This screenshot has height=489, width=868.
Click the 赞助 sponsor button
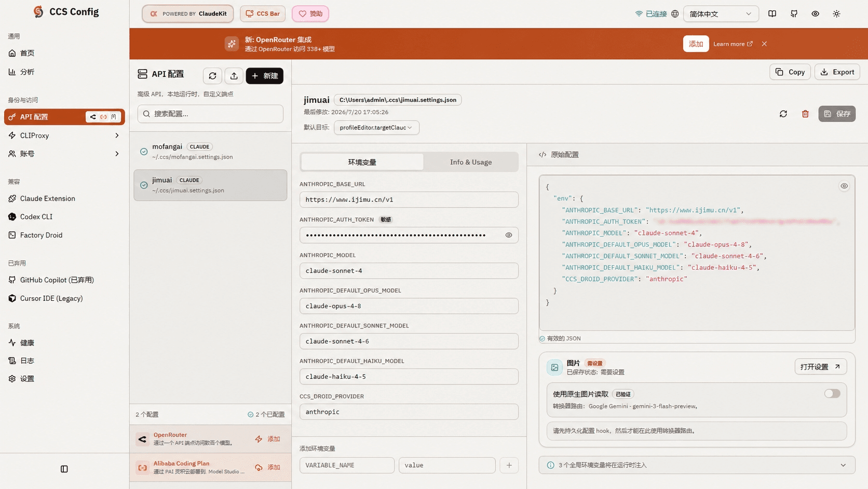(x=310, y=14)
